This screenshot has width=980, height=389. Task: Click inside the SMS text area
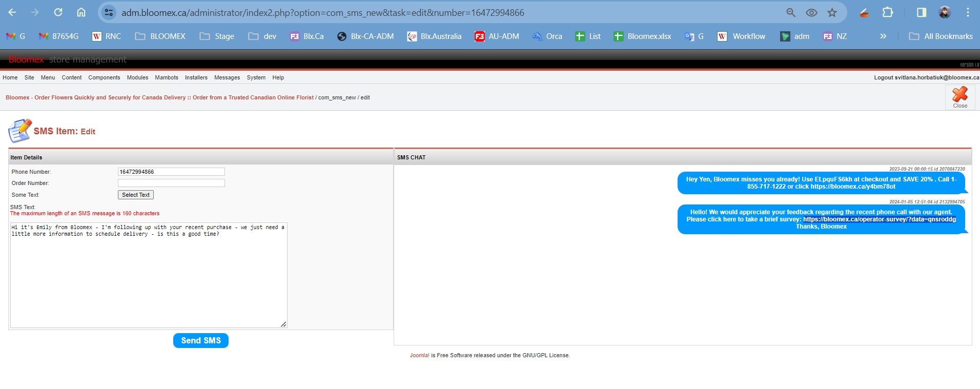point(149,275)
